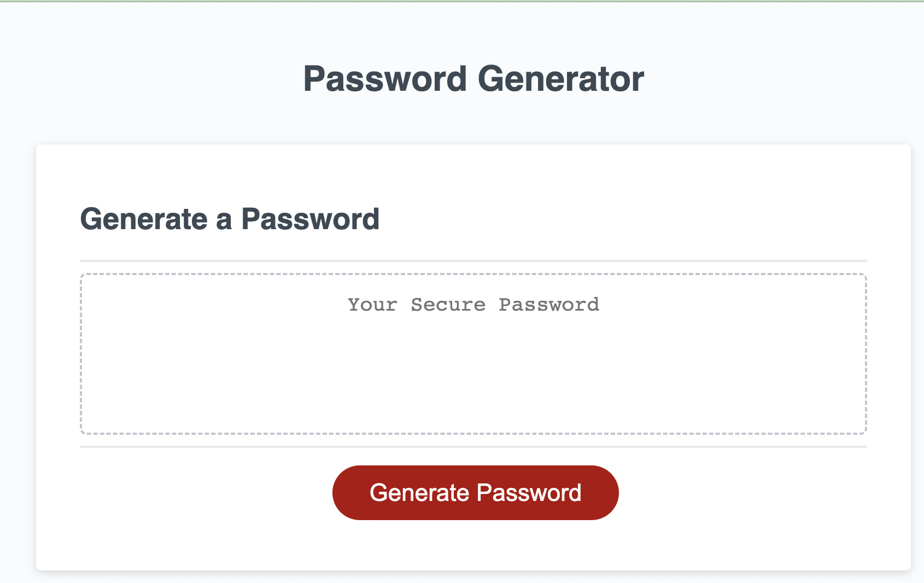924x583 pixels.
Task: Click the center of the password output field
Action: tap(473, 353)
